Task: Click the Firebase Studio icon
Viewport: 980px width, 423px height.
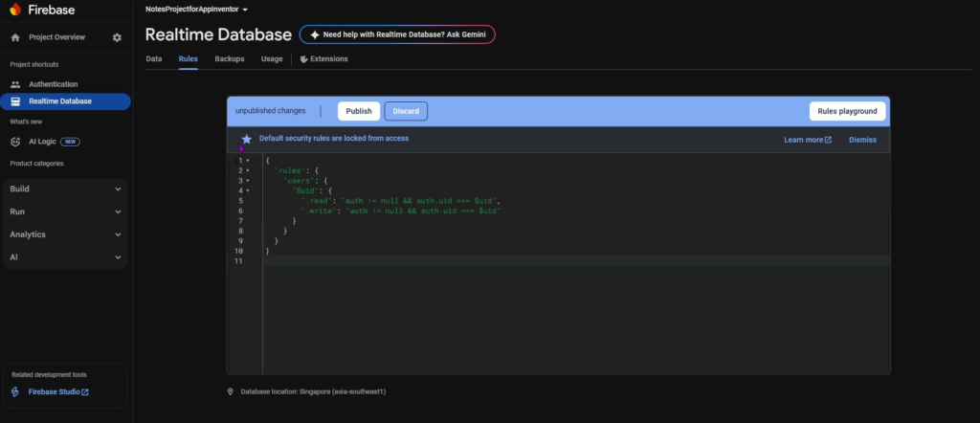Action: [15, 391]
